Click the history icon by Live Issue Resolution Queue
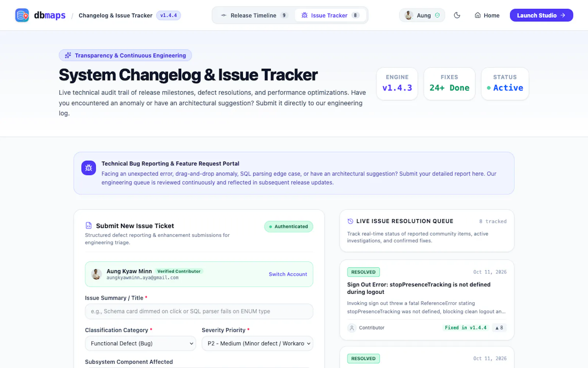 pyautogui.click(x=350, y=221)
